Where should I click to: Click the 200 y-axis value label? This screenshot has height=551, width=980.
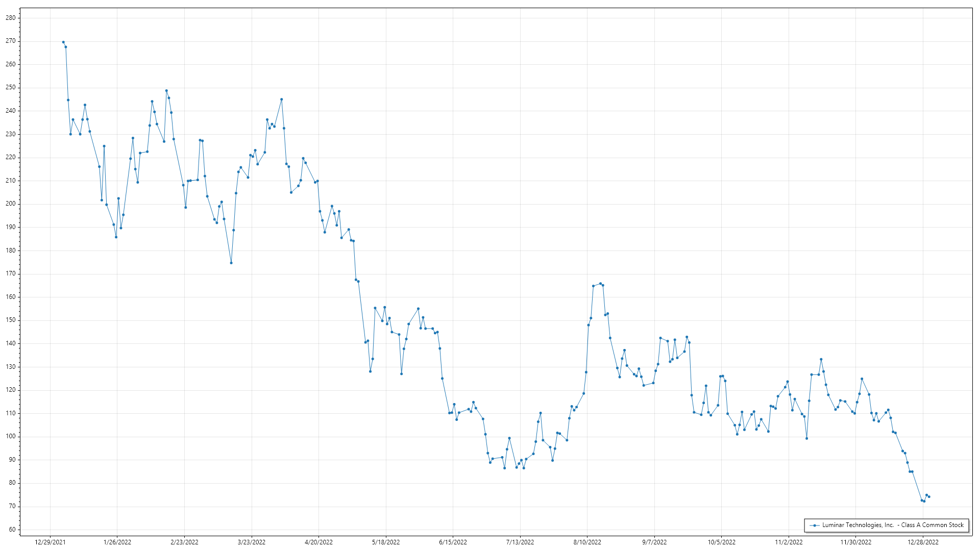click(10, 204)
